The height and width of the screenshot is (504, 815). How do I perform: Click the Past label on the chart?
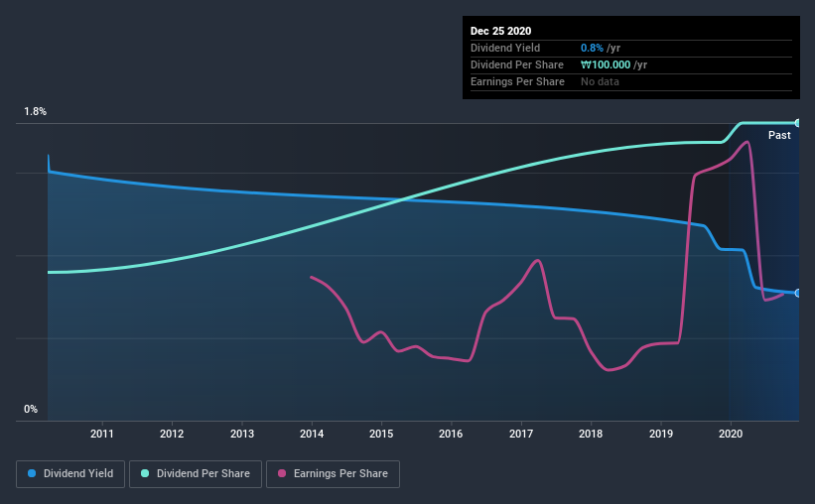click(x=779, y=135)
